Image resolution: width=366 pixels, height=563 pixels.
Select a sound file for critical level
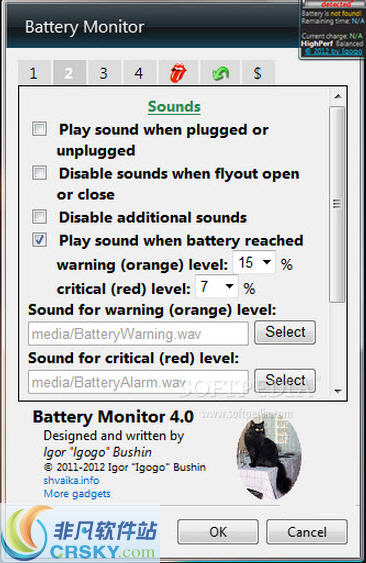point(285,380)
